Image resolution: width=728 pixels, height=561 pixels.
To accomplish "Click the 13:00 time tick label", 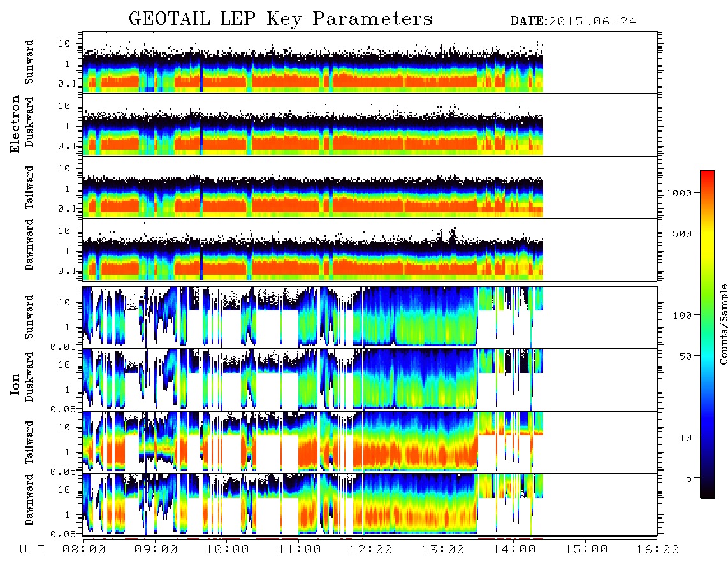I will pyautogui.click(x=443, y=550).
